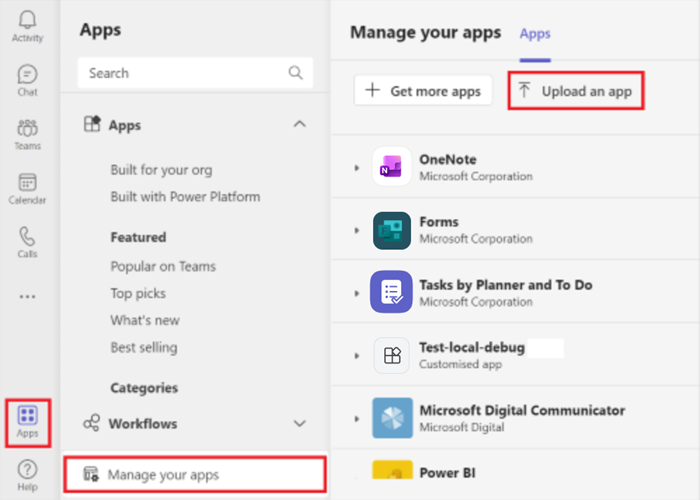Open What's new list
The image size is (700, 500).
point(145,320)
